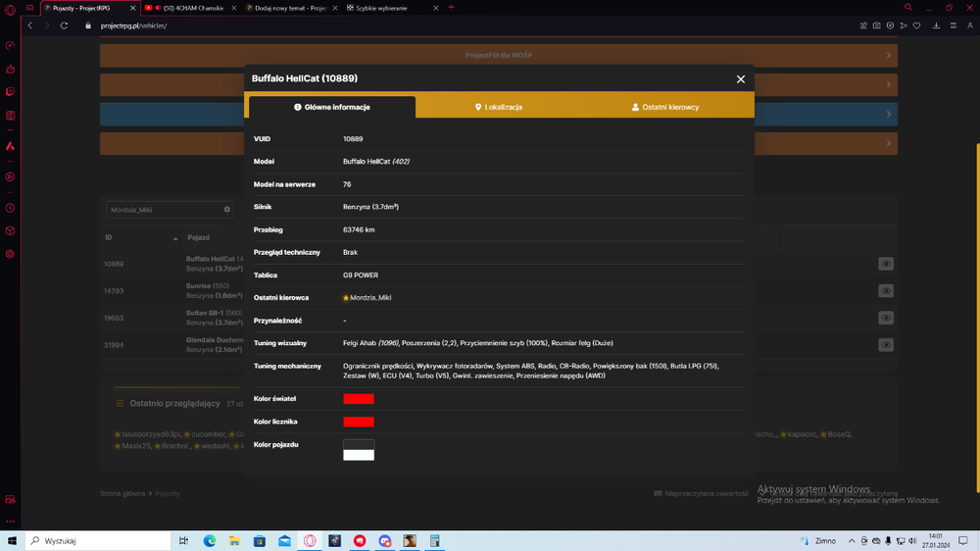Open the GX Cleaner sidebar icon
980x551 pixels.
click(10, 69)
